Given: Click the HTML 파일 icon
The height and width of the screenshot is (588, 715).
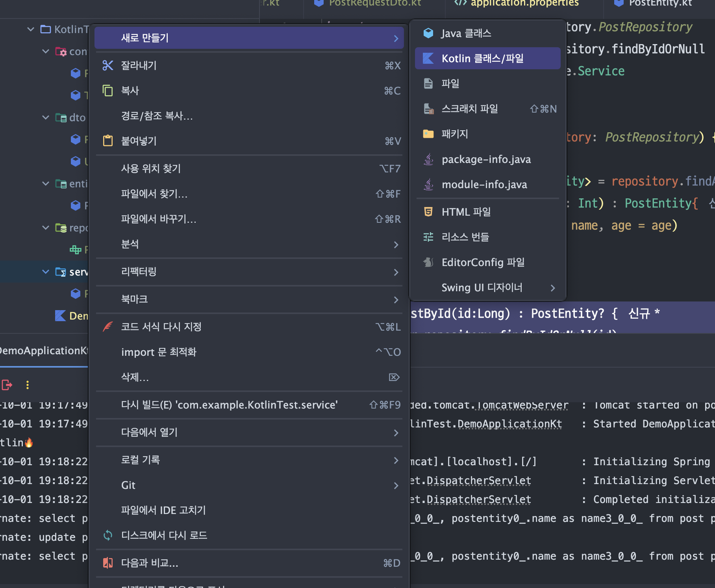Looking at the screenshot, I should [428, 212].
